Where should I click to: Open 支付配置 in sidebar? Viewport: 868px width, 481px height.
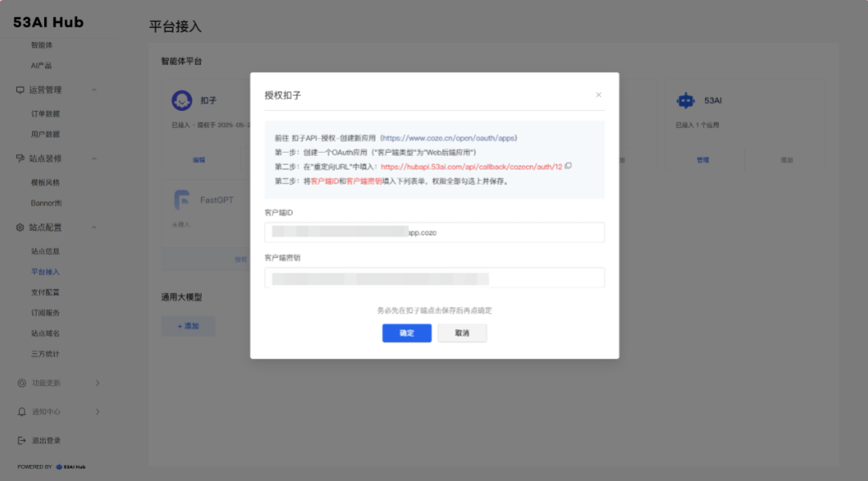click(x=45, y=292)
